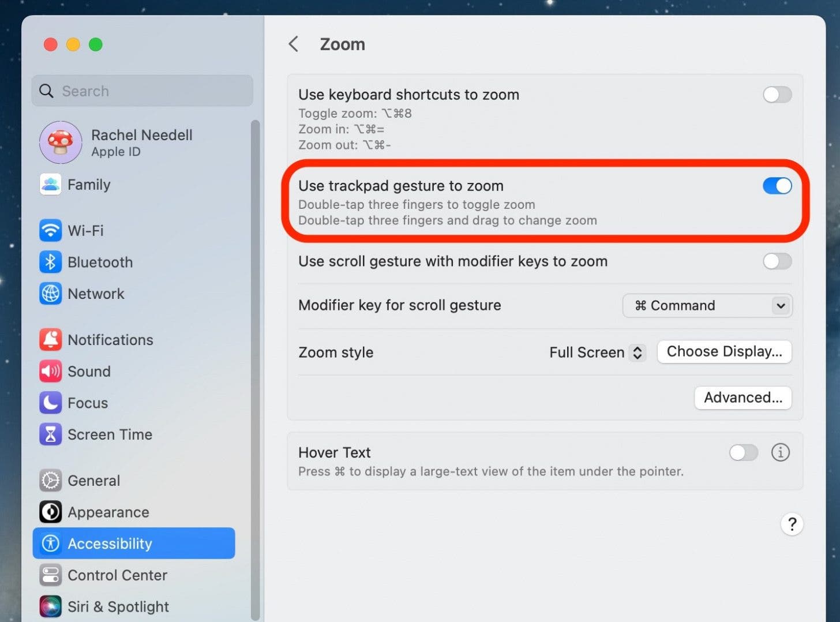Select the Screen Time hourglass icon
This screenshot has height=622, width=840.
(x=51, y=434)
